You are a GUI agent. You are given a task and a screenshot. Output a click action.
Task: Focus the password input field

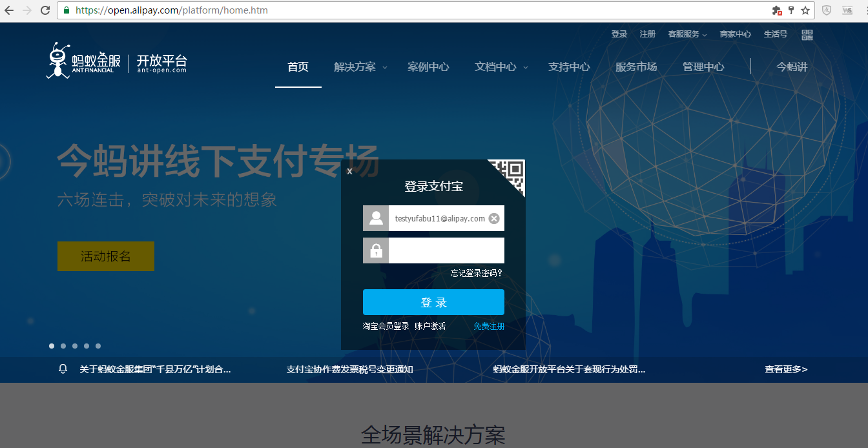[x=446, y=250]
